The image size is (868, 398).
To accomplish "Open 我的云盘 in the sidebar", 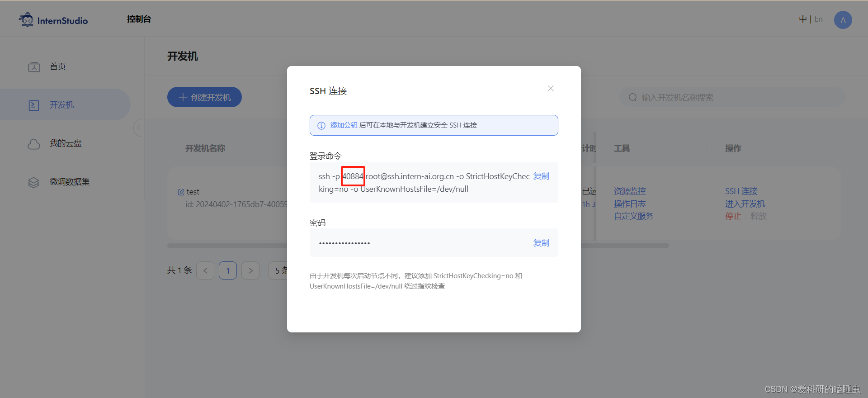I will [66, 143].
